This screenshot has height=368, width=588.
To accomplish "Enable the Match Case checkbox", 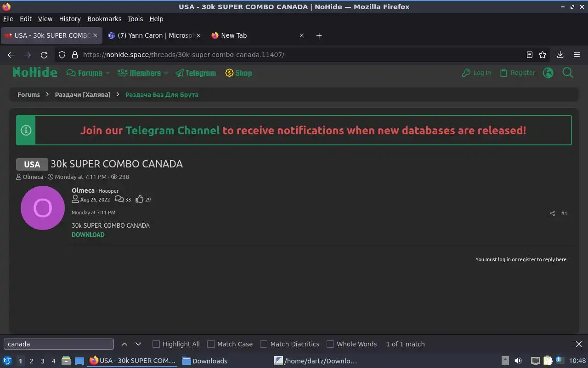I will [211, 344].
